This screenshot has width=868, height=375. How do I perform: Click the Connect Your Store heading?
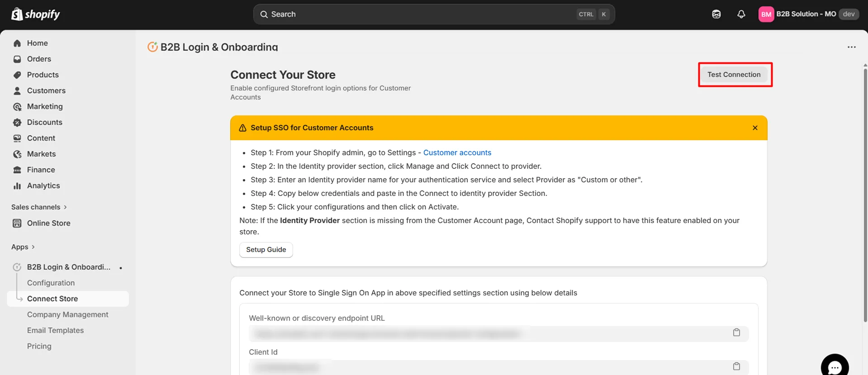(283, 75)
